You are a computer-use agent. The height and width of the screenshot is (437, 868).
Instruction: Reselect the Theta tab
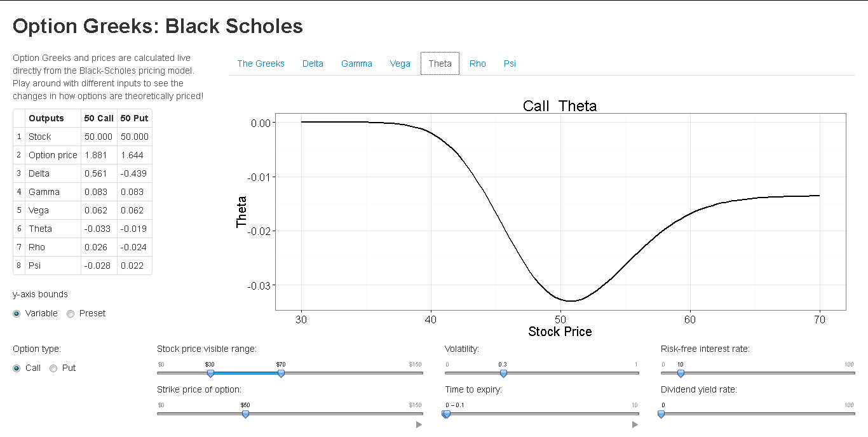(x=440, y=64)
